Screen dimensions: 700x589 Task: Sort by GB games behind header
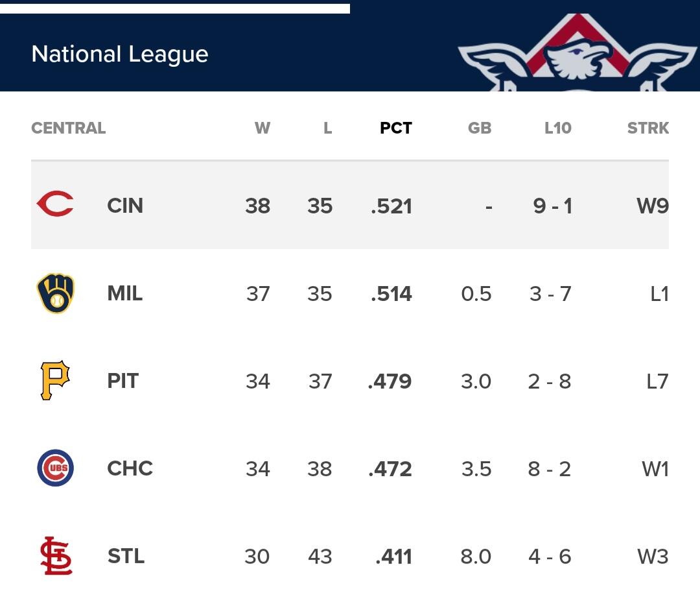click(479, 128)
